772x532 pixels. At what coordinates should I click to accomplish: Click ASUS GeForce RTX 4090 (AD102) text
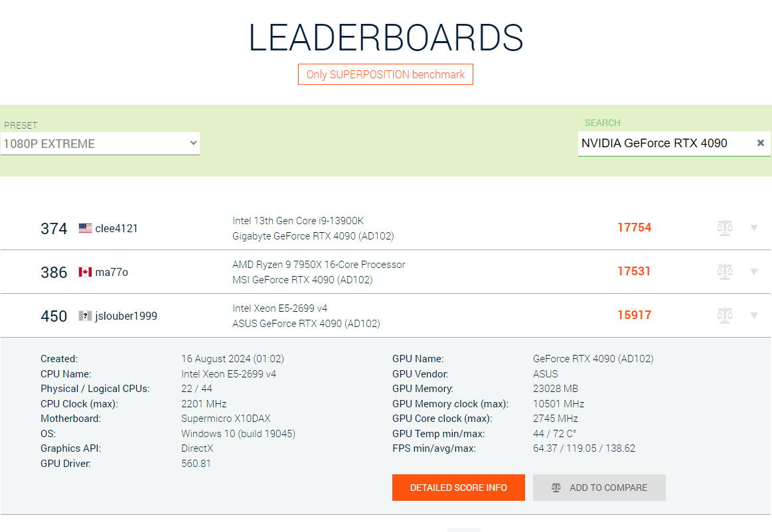(x=306, y=324)
